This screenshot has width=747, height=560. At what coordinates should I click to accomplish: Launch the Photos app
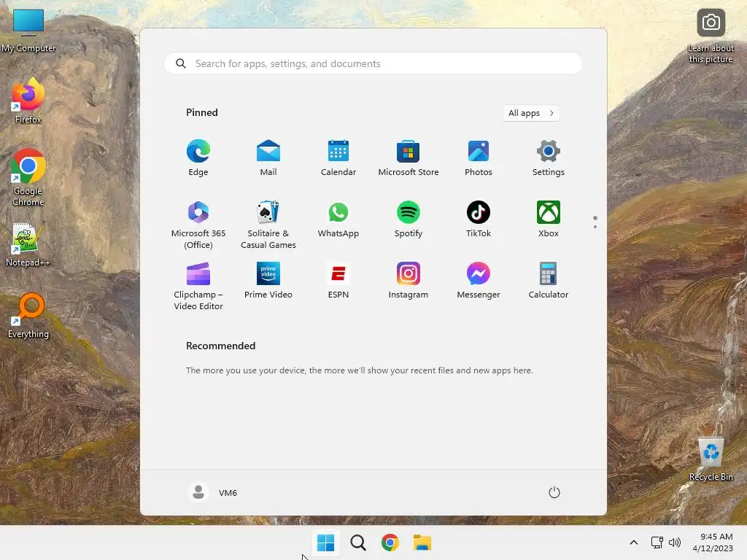coord(479,158)
